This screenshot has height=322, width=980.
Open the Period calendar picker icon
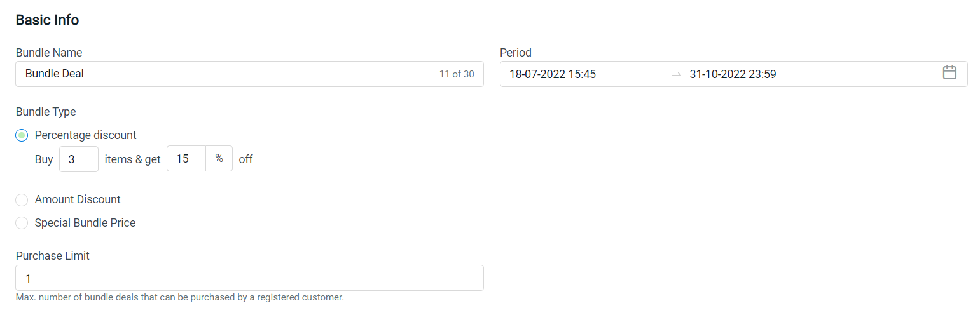point(949,73)
